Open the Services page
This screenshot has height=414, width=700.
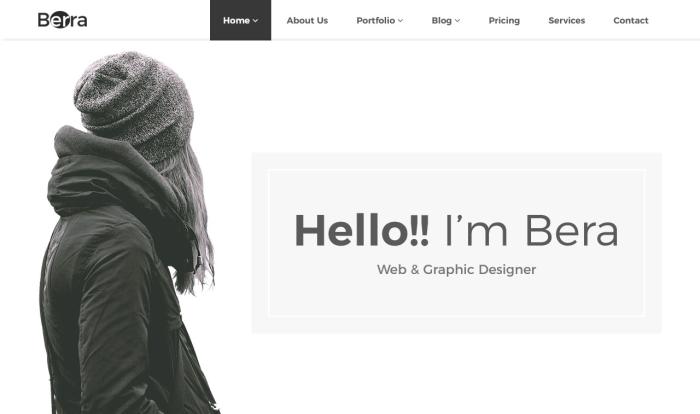[567, 21]
